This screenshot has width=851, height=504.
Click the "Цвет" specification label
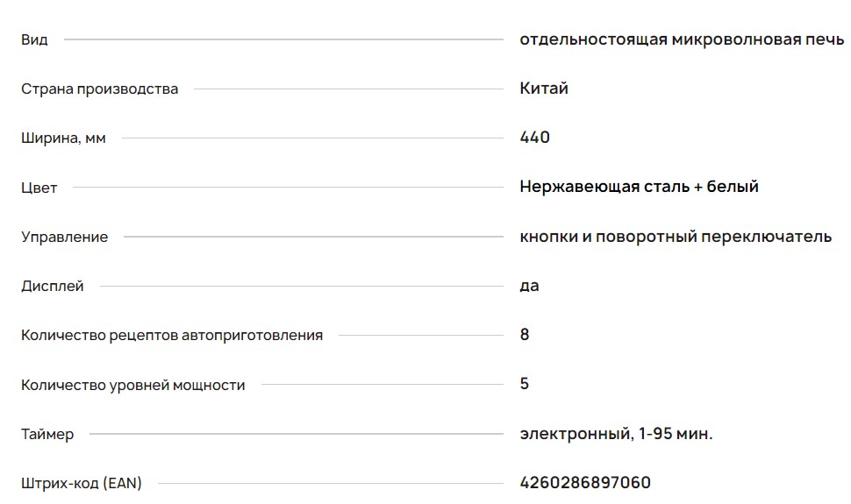[39, 188]
